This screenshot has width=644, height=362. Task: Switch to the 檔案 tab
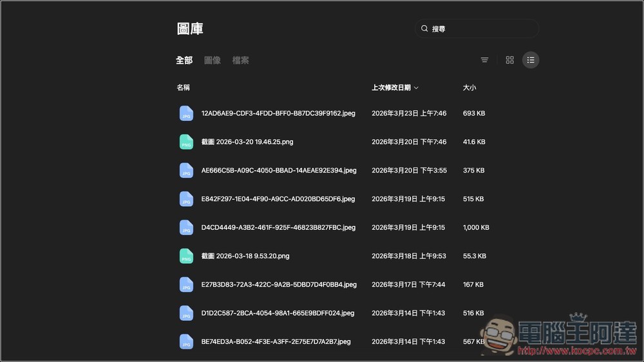(241, 61)
